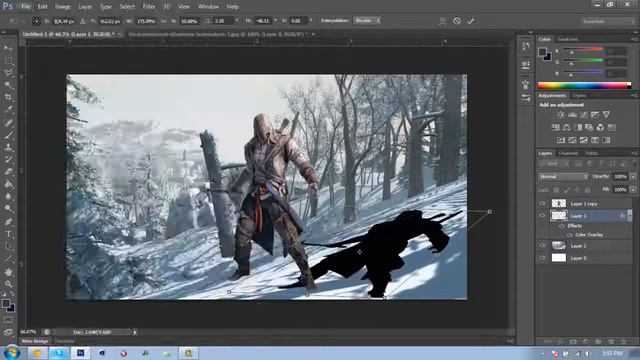Image resolution: width=640 pixels, height=360 pixels.
Task: Switch to the Channels tab
Action: coord(568,153)
